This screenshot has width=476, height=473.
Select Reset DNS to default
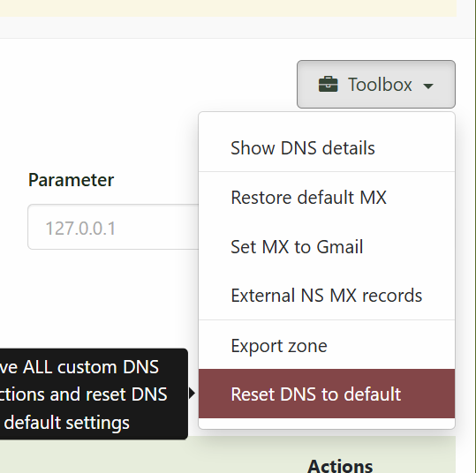pyautogui.click(x=327, y=394)
